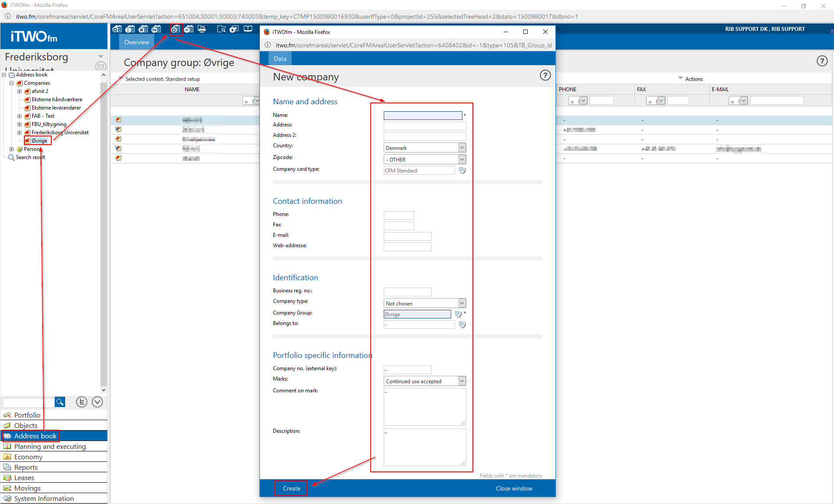Click the Name input field
Viewport: 834px width, 504px height.
coord(422,116)
